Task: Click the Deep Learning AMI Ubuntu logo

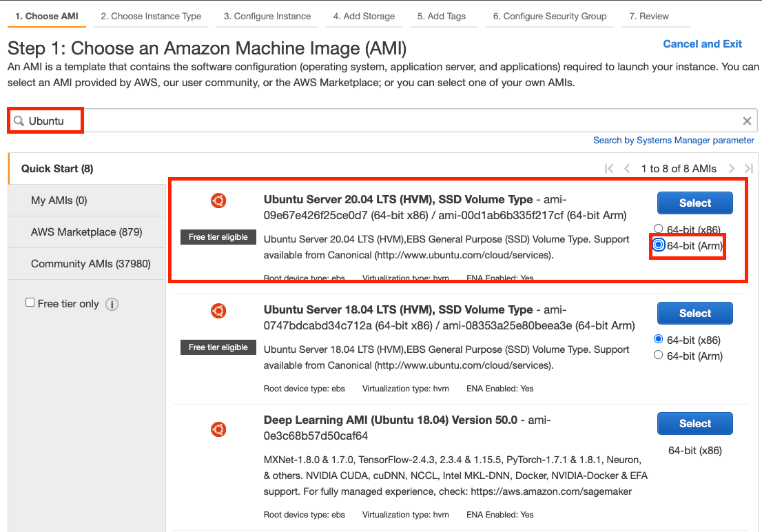Action: click(218, 429)
